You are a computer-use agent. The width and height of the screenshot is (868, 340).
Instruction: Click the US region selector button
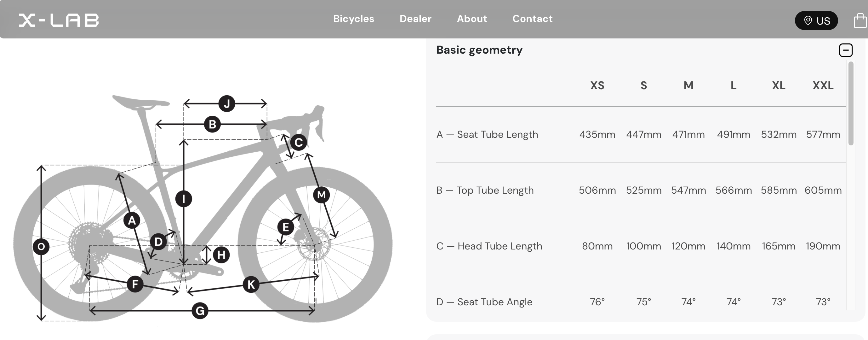(x=816, y=21)
